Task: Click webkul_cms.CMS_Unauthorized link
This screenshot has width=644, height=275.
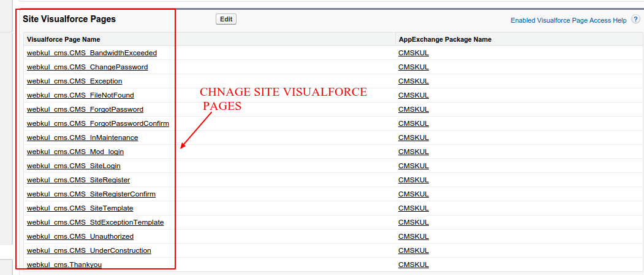Action: [x=80, y=236]
